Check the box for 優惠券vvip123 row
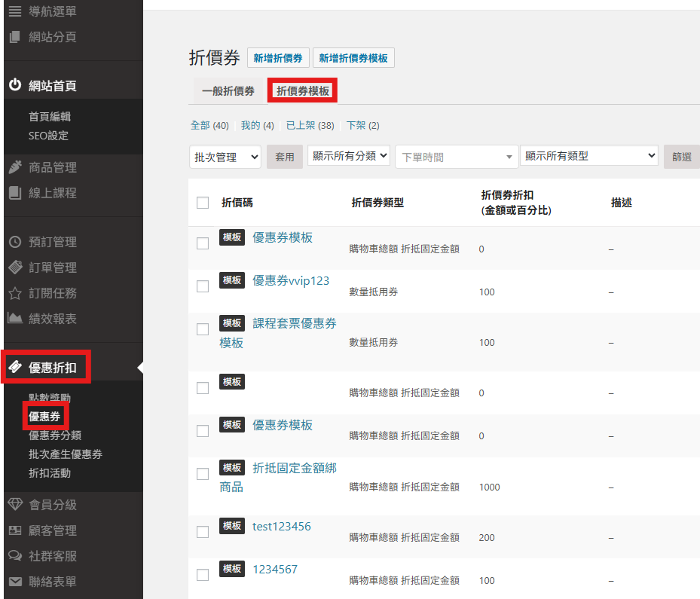Image resolution: width=700 pixels, height=599 pixels. click(x=202, y=286)
